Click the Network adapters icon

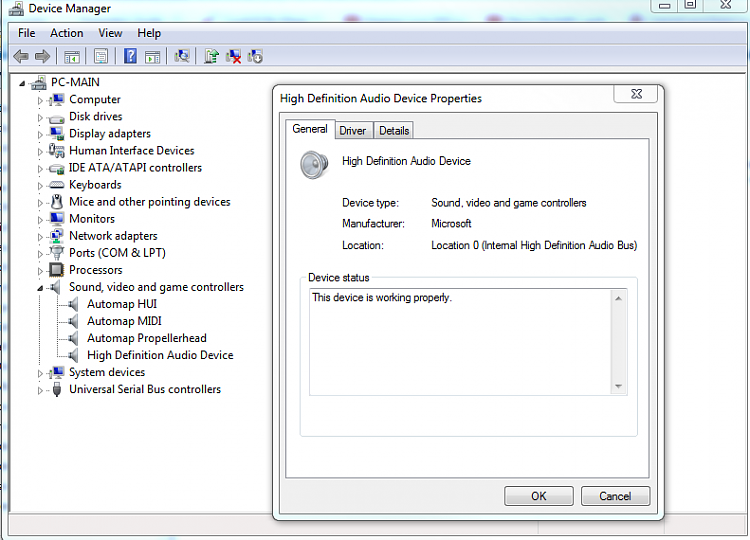(x=56, y=236)
